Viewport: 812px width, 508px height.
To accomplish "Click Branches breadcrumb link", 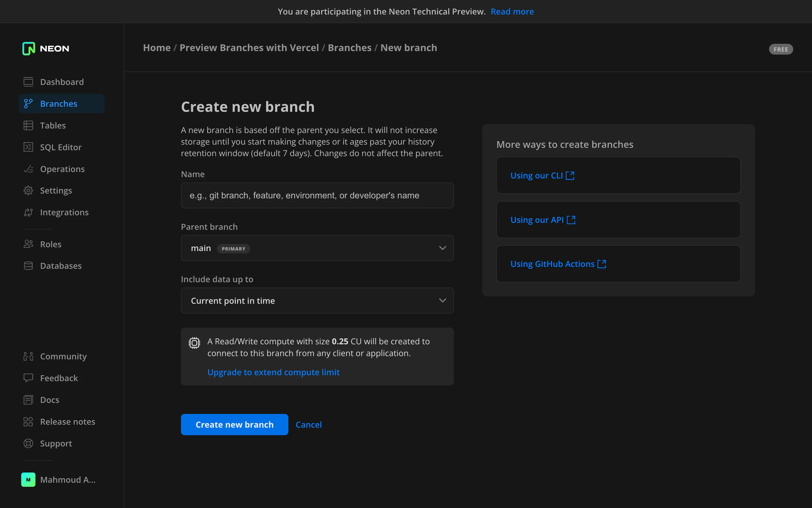I will point(350,48).
